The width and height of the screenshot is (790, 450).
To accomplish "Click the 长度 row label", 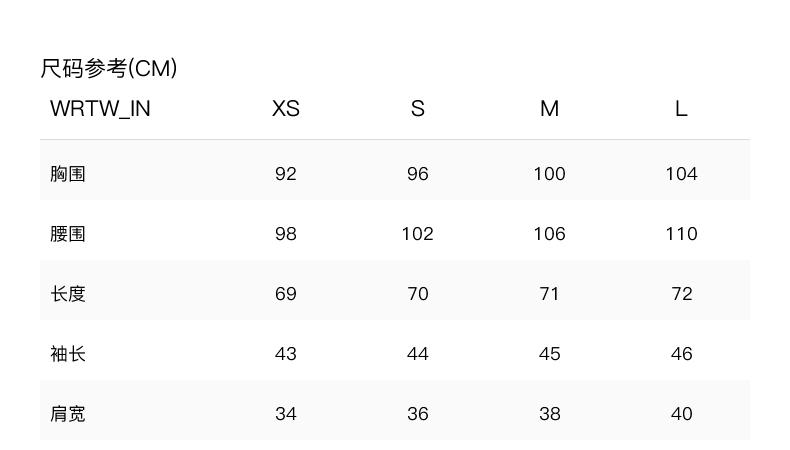I will click(68, 294).
